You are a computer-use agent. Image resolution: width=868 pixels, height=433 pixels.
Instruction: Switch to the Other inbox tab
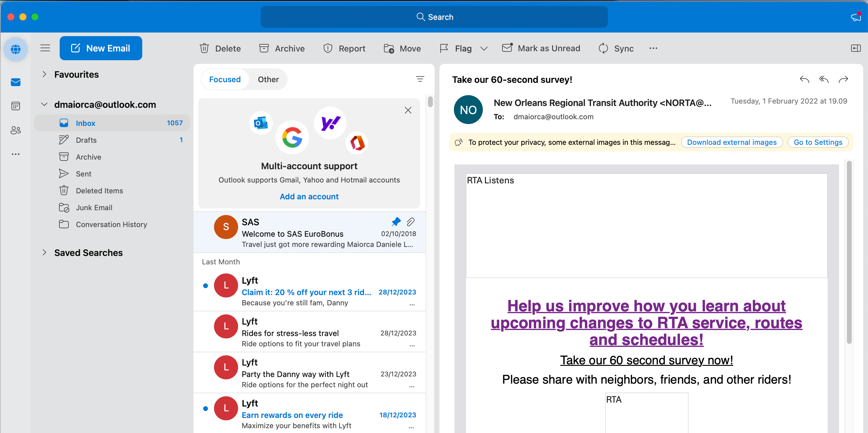pos(268,79)
